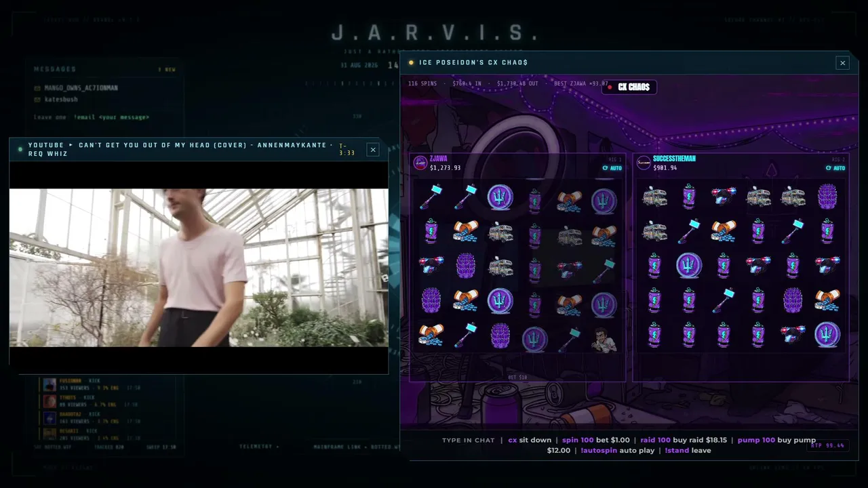Open the MANGO_OWNS_AC7IONMAN message

(x=81, y=88)
